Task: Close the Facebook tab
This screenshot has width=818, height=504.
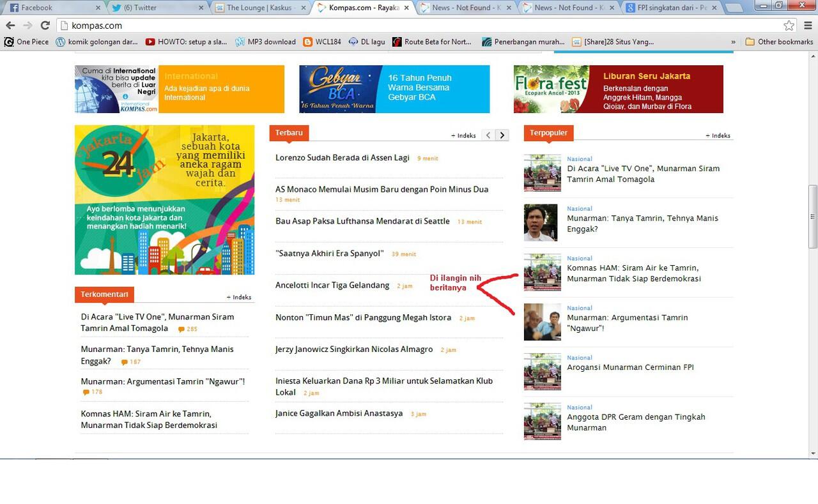Action: [x=98, y=8]
